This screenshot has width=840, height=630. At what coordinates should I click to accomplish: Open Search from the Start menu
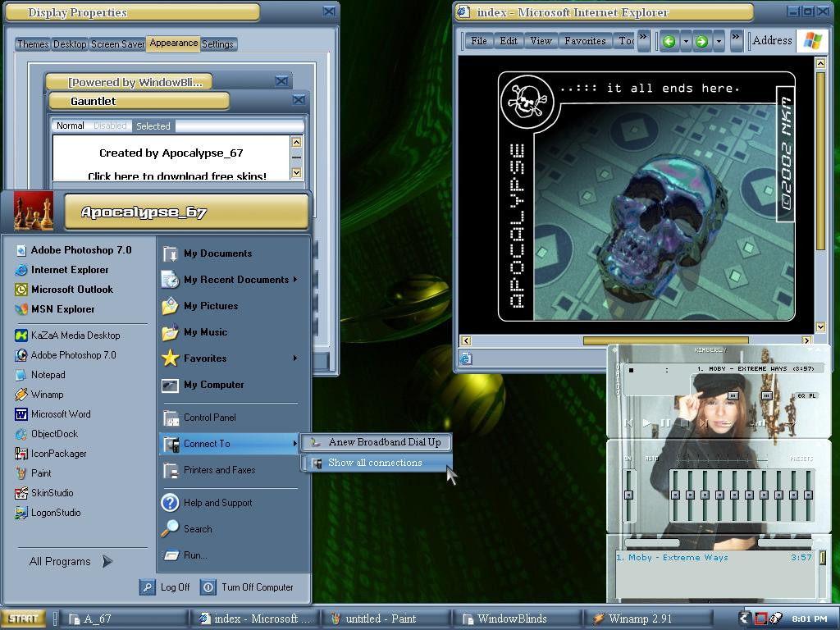pos(188,529)
